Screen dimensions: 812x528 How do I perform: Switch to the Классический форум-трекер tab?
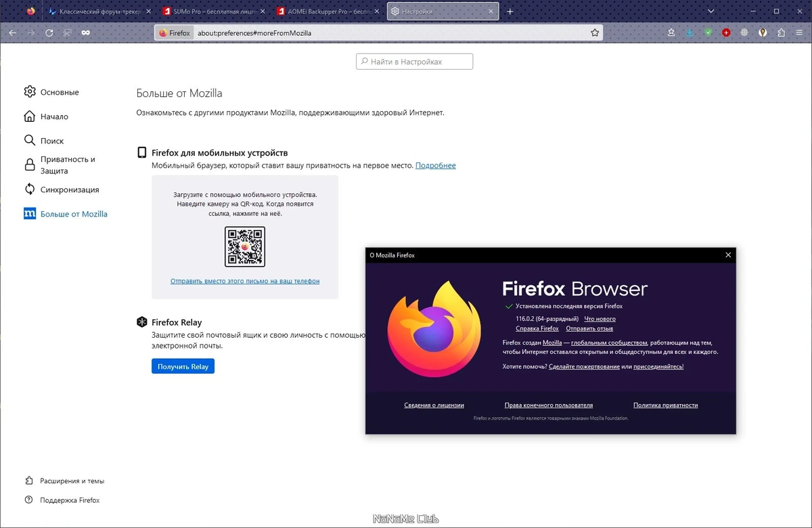coord(100,12)
